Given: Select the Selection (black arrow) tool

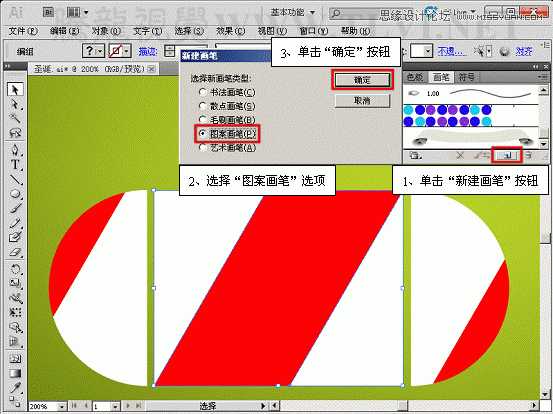Looking at the screenshot, I should point(15,89).
